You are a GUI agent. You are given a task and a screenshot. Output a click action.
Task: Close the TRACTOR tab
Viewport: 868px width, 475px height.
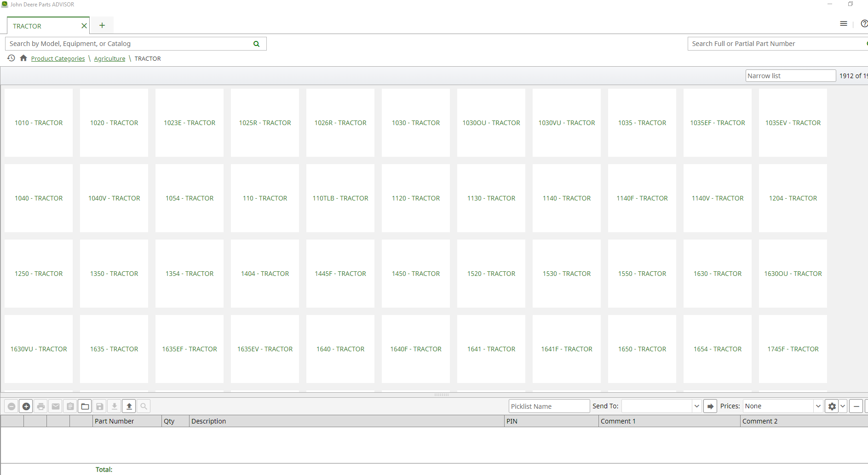84,26
